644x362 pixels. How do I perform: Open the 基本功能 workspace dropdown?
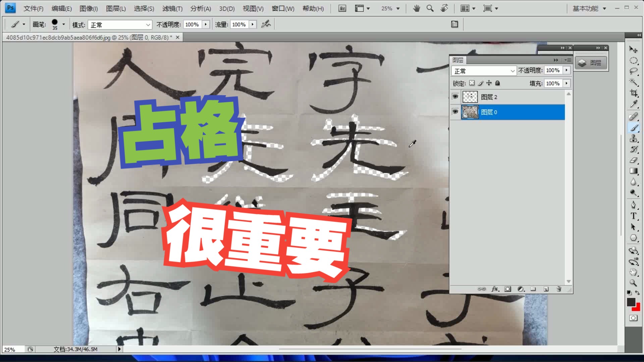[x=589, y=8]
